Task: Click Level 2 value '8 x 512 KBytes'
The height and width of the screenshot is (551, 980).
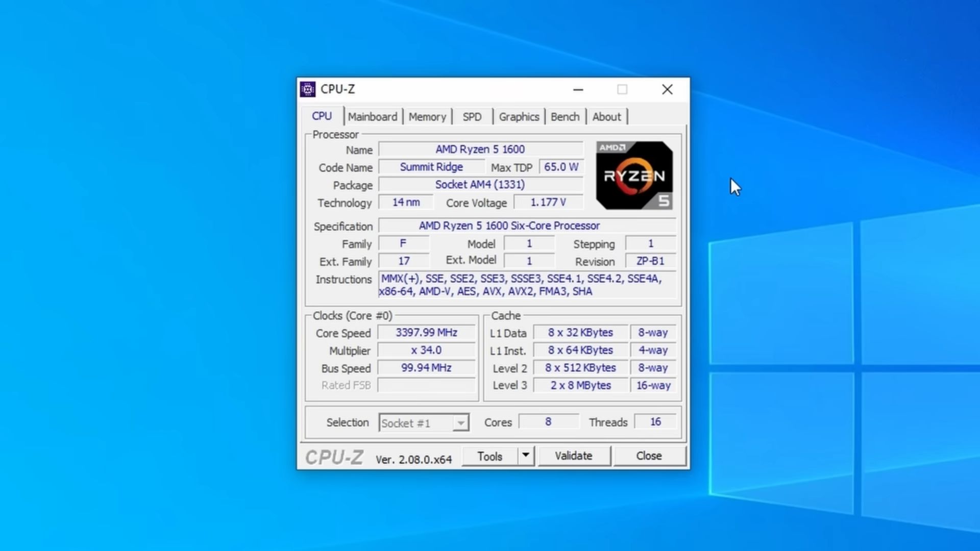Action: click(580, 368)
